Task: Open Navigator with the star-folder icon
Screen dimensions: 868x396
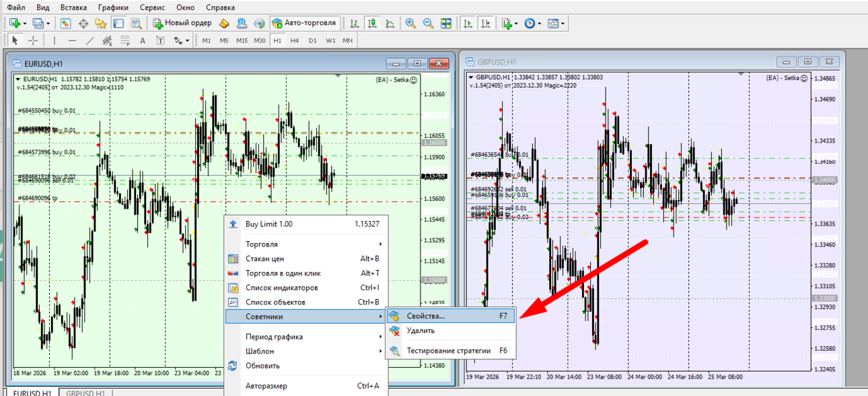Action: [x=101, y=23]
